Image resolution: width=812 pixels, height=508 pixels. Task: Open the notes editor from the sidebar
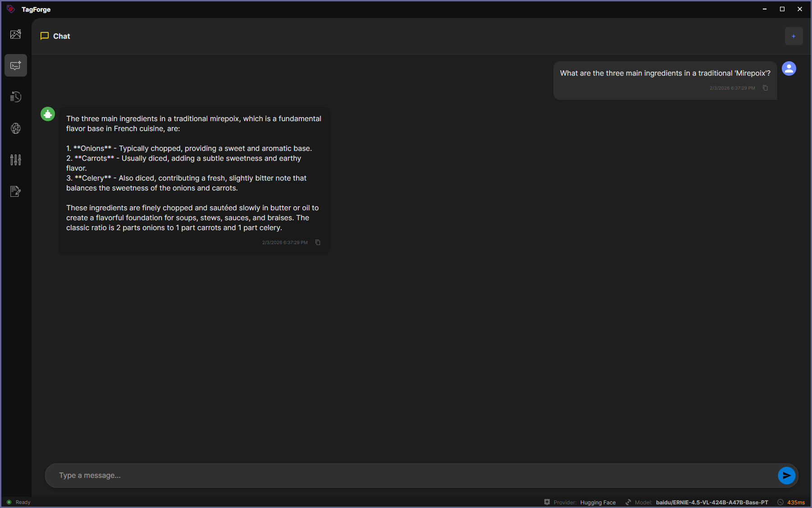[x=15, y=191]
